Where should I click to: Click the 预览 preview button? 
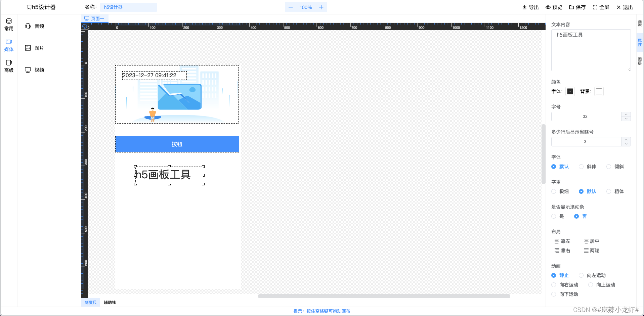click(x=554, y=7)
